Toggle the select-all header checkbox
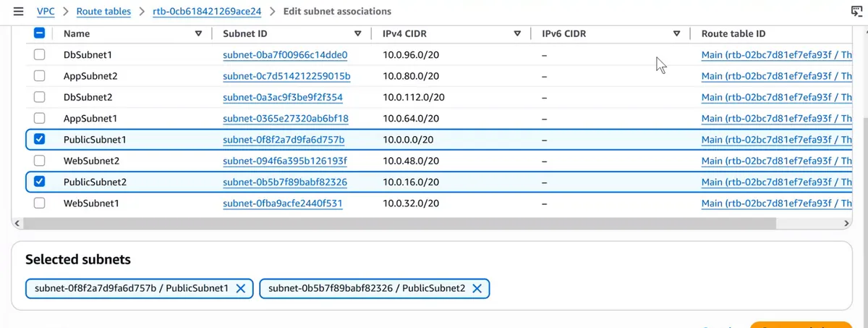 coord(39,33)
